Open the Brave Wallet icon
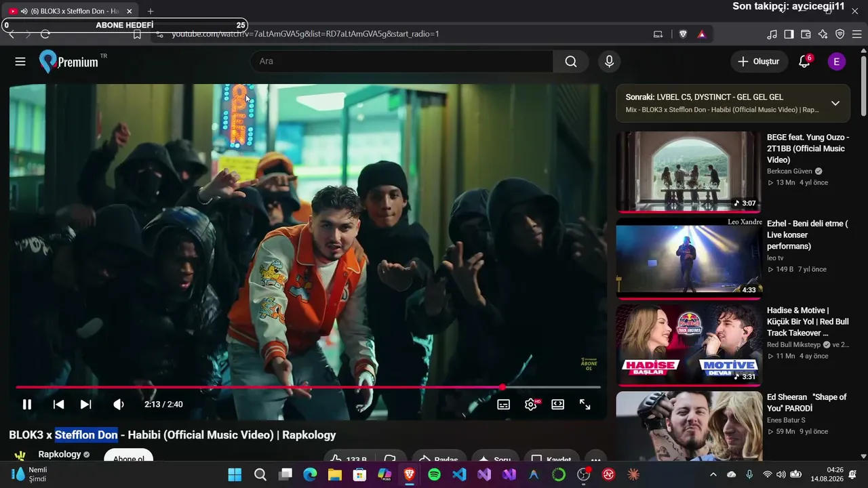 coord(806,34)
